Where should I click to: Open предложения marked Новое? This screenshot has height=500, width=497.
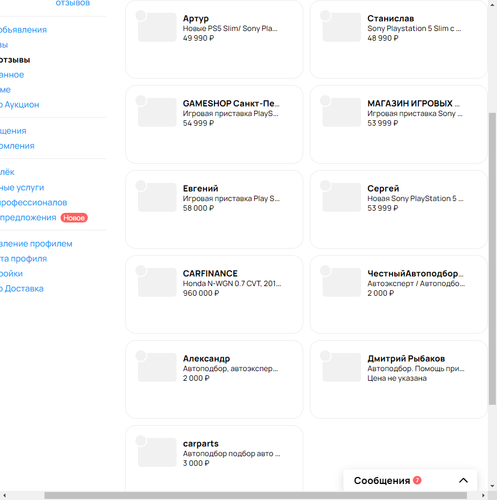[28, 218]
